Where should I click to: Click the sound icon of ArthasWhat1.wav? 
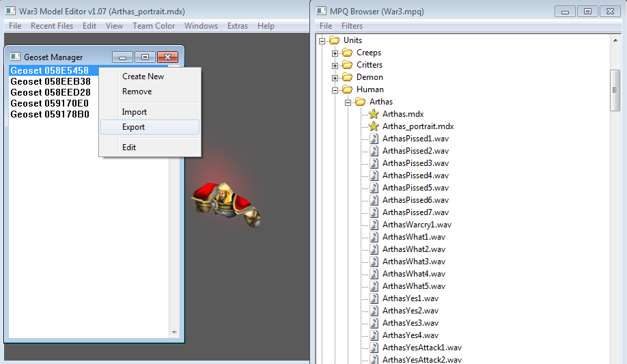(374, 237)
